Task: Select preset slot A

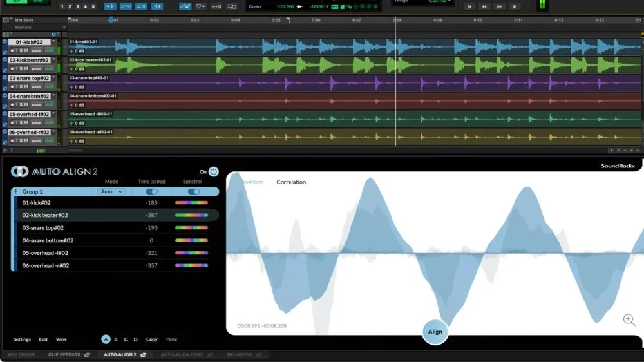Action: coord(106,339)
